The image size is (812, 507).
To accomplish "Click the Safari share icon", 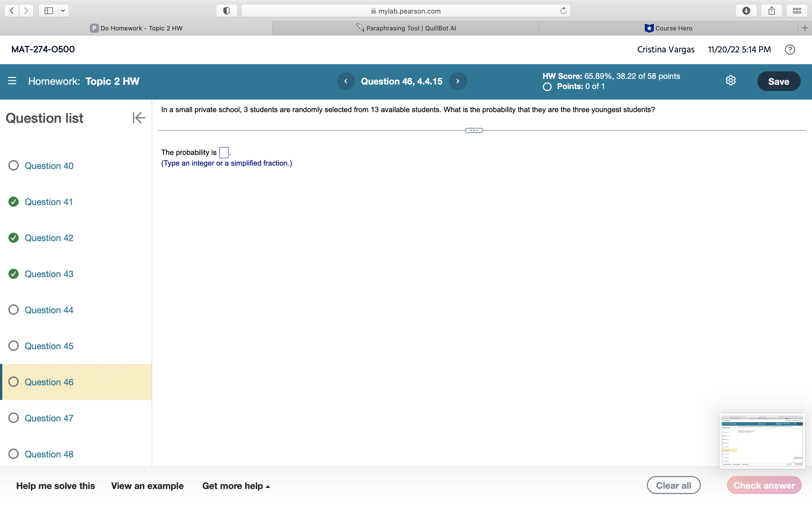I will pos(771,11).
